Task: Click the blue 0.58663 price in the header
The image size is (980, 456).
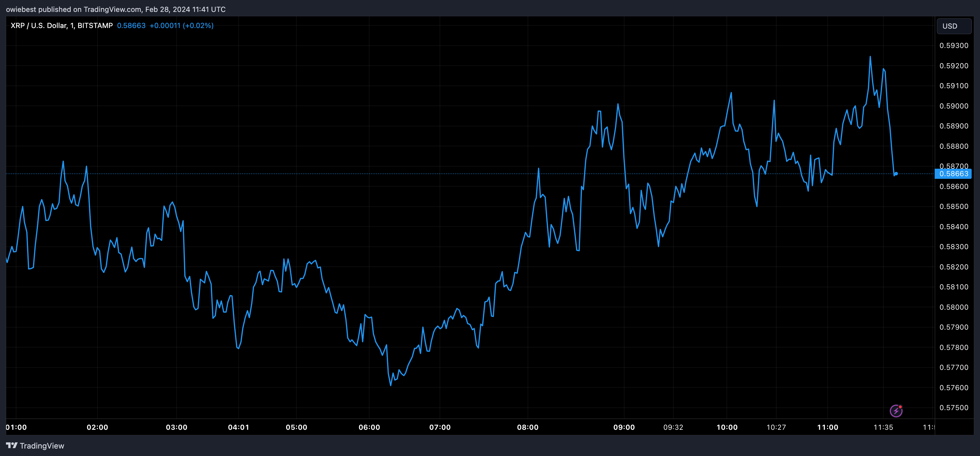Action: [131, 25]
